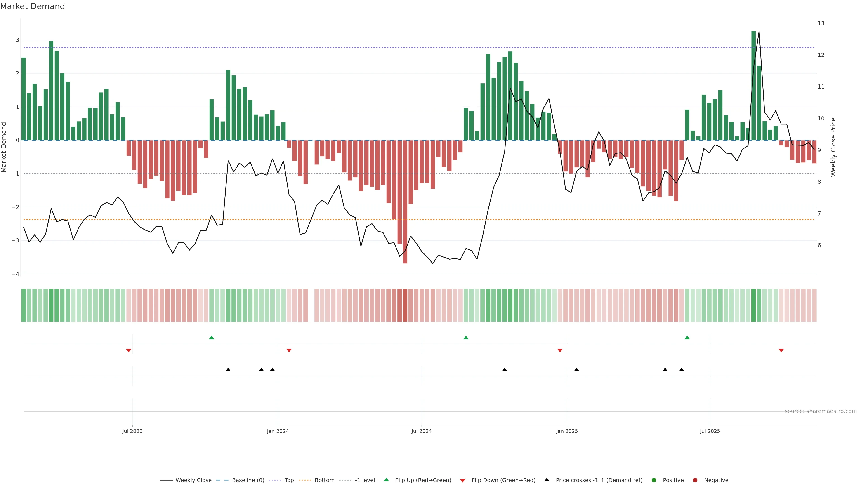Click Price crosses -1 black triangle legend
Viewport: 868px width, 488px height.
pyautogui.click(x=547, y=480)
